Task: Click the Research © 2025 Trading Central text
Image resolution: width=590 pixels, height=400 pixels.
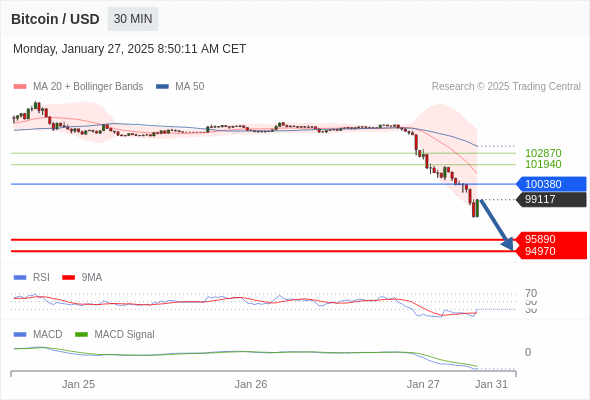Action: (x=506, y=87)
